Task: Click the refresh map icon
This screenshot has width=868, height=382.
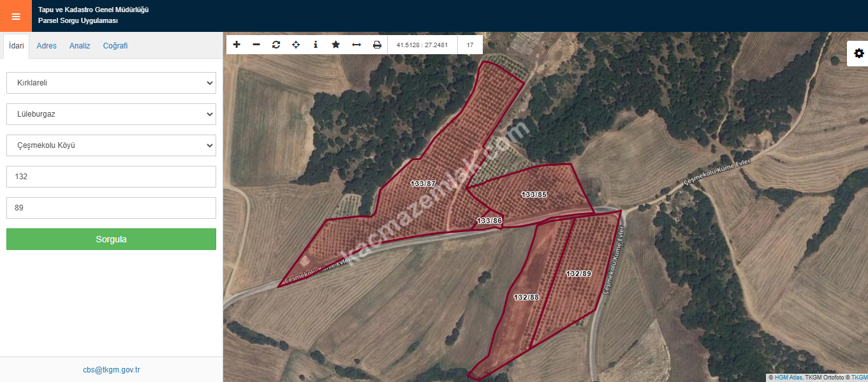Action: pyautogui.click(x=276, y=45)
